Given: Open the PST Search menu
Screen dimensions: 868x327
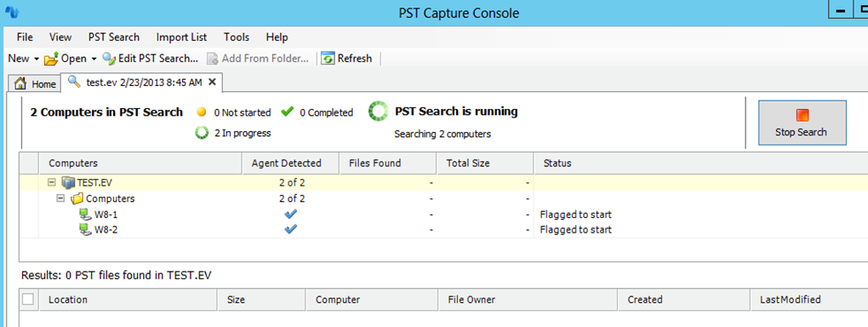Looking at the screenshot, I should tap(113, 37).
